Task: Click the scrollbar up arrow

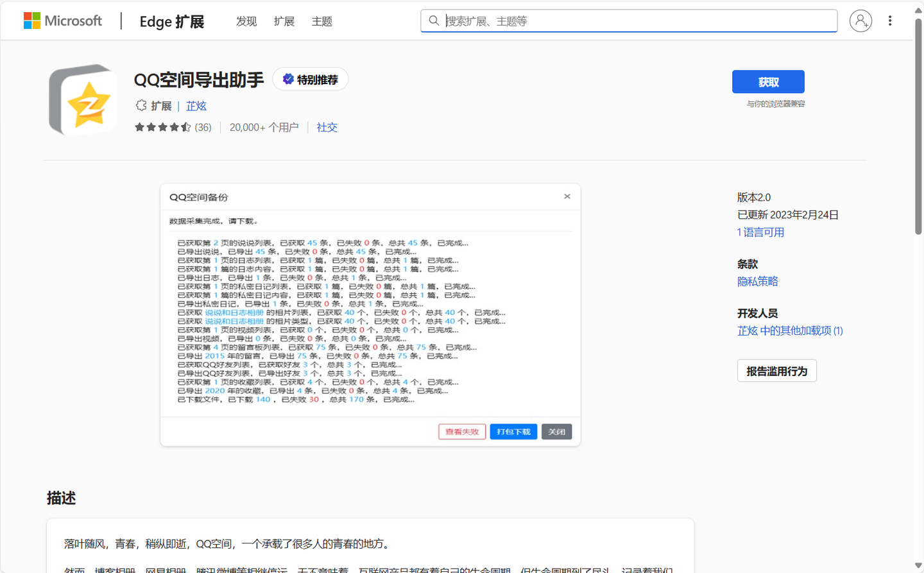Action: 918,10
